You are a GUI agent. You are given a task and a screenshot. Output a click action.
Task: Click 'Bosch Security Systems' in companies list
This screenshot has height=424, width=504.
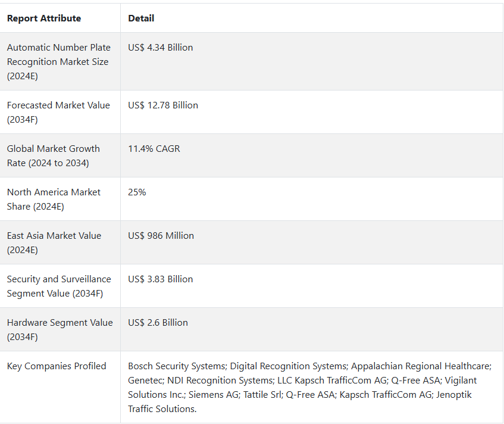[176, 366]
